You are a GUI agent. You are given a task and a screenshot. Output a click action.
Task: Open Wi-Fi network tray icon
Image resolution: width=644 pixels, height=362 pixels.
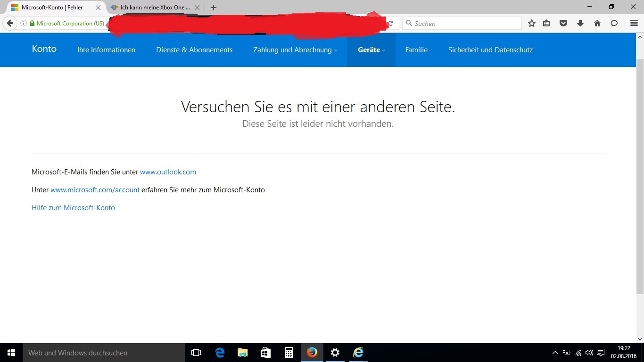pyautogui.click(x=578, y=353)
